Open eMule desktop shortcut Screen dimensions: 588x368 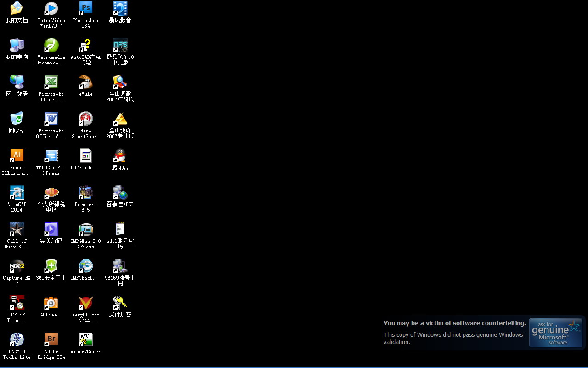click(85, 82)
